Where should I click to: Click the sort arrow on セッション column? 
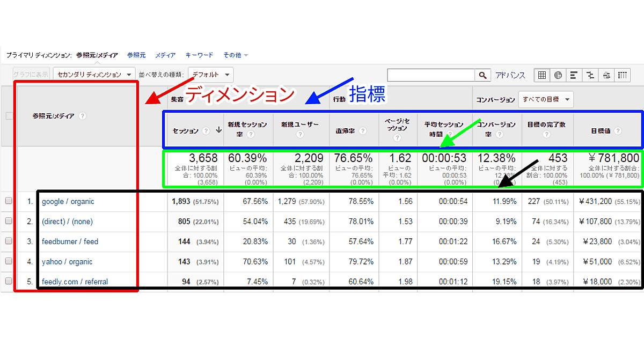[218, 130]
